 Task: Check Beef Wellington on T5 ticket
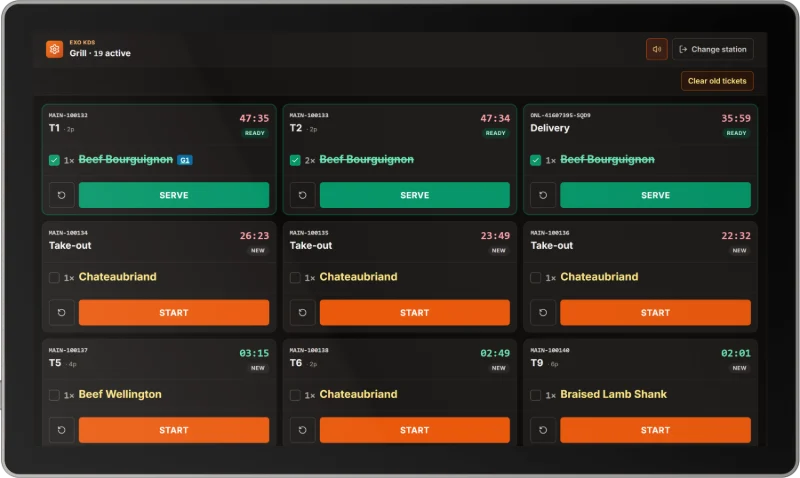[x=54, y=395]
